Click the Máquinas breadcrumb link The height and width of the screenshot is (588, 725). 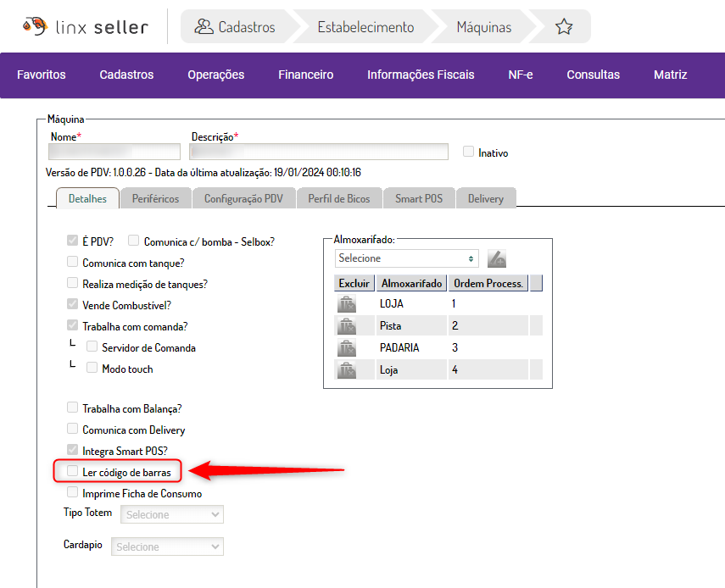pos(483,27)
